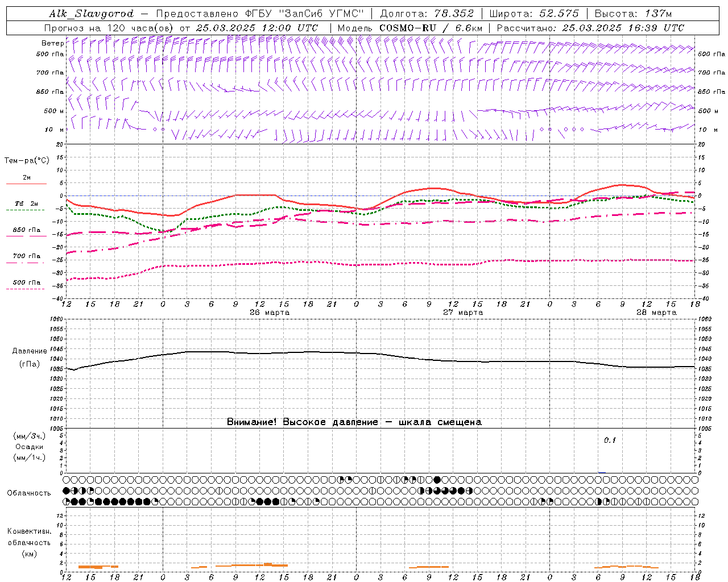Click the Ветер label of wind panel

[x=52, y=43]
